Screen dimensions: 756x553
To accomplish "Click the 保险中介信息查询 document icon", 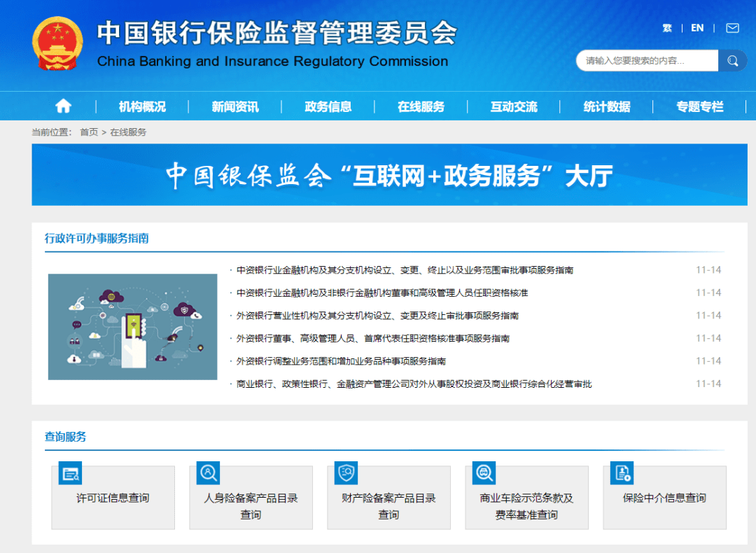I will click(x=622, y=473).
